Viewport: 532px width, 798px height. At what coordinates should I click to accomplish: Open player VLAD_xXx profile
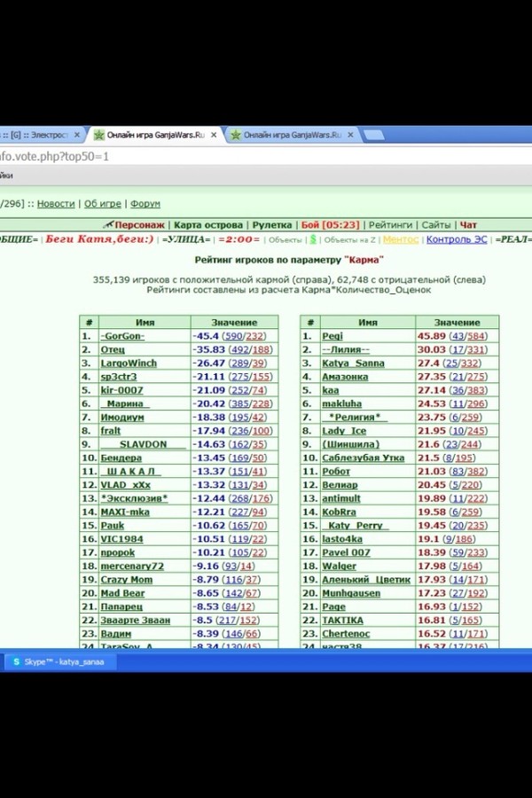(x=126, y=485)
